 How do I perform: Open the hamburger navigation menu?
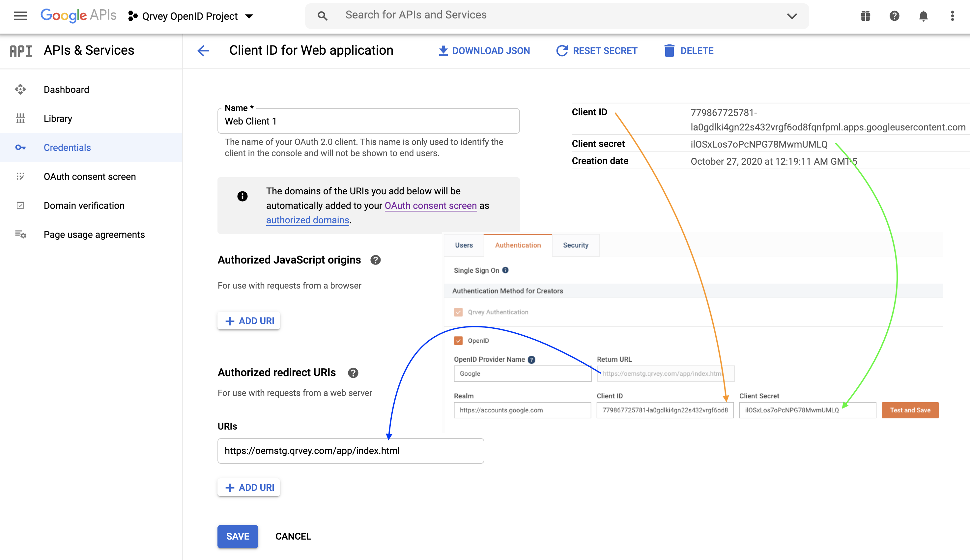[x=20, y=16]
